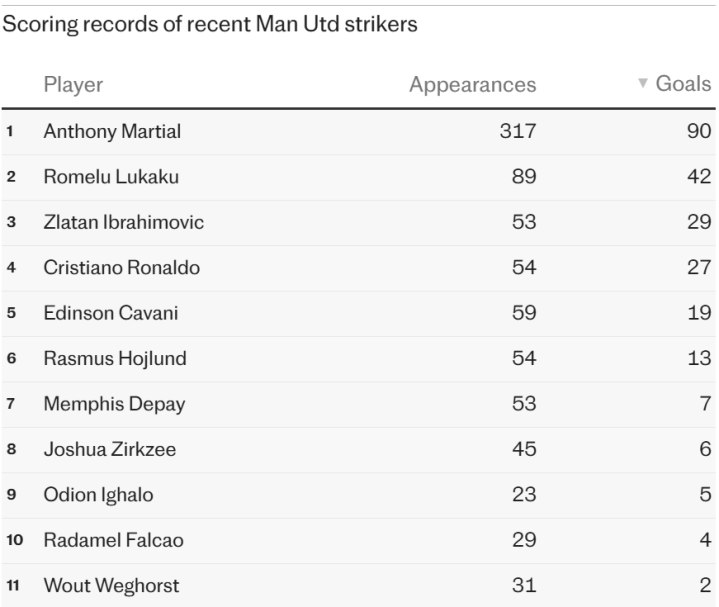Sort table by Appearances column header
Viewport: 719px width, 607px height.
coord(472,84)
